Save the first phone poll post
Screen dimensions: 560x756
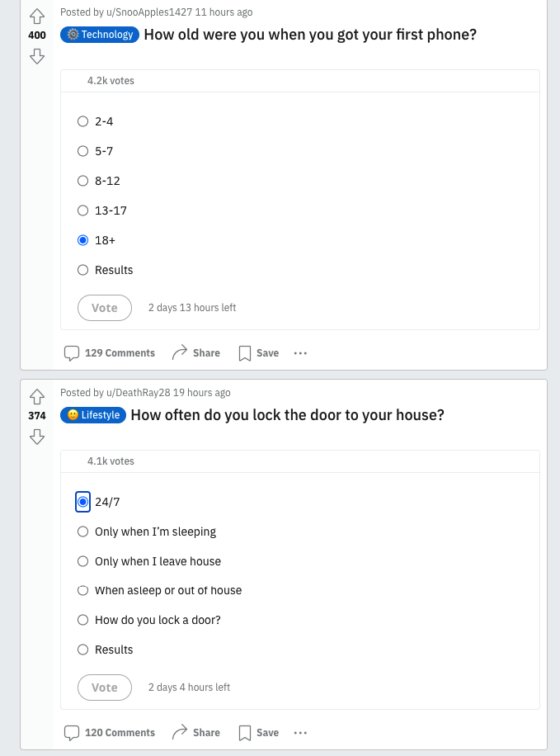click(259, 353)
